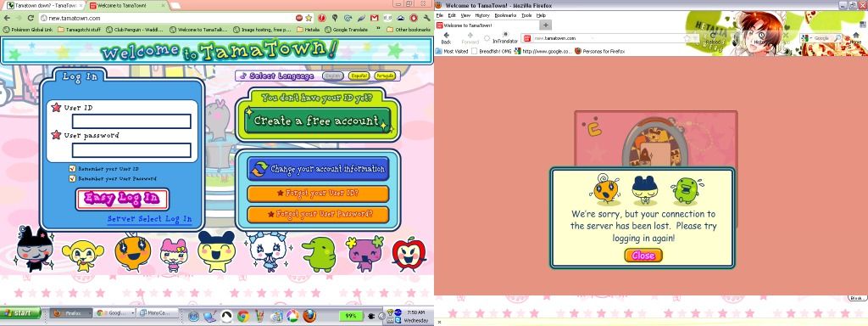Expand the Google Chrome taskbar group arrow
Viewport: 868px width, 326px height.
coord(133,313)
